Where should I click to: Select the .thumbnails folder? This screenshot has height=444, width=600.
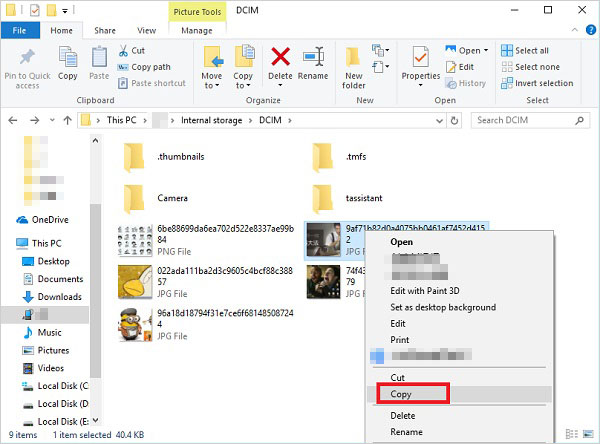coord(165,157)
